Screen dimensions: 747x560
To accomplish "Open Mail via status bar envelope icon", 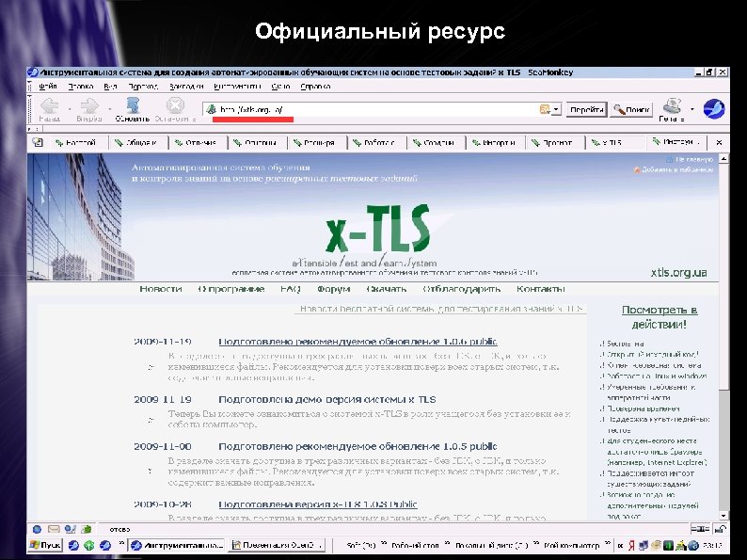I will coord(54,529).
